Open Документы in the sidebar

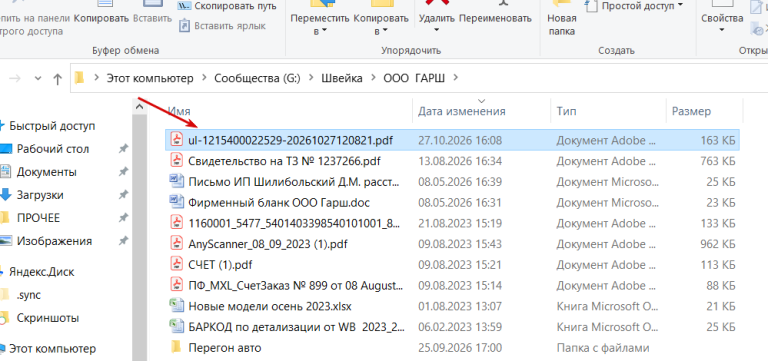[47, 172]
